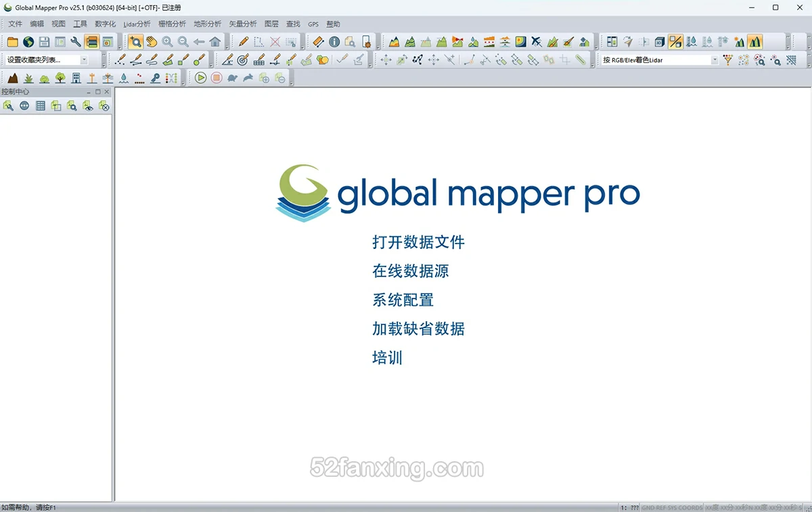Select the water drop classification icon
Image resolution: width=812 pixels, height=512 pixels.
coord(123,78)
